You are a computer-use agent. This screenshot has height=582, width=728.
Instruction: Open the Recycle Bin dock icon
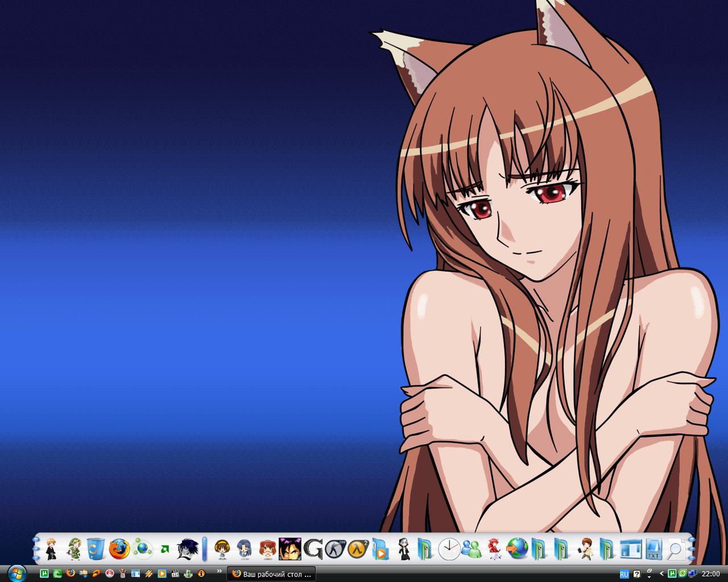(96, 549)
